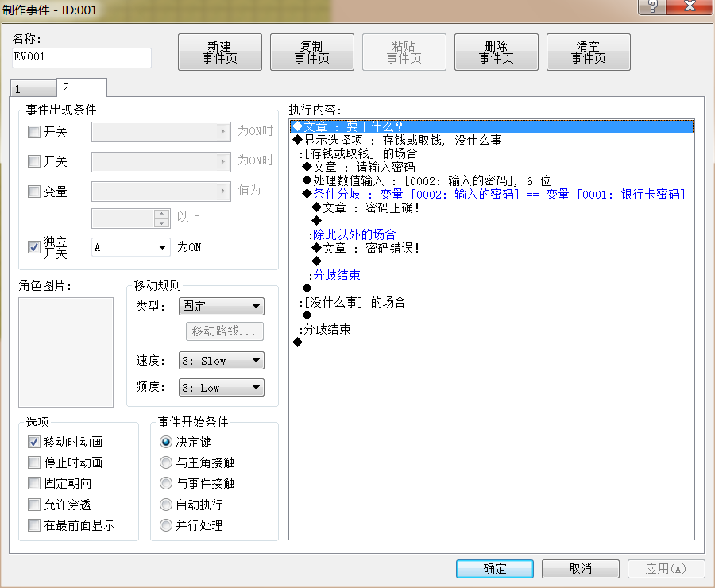Uncheck the 独立开关 checkbox

click(x=34, y=247)
